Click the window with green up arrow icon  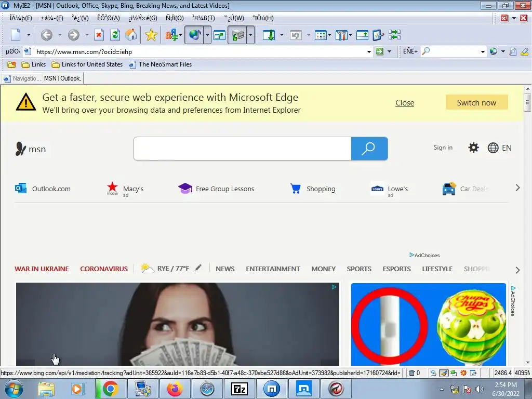click(x=362, y=35)
